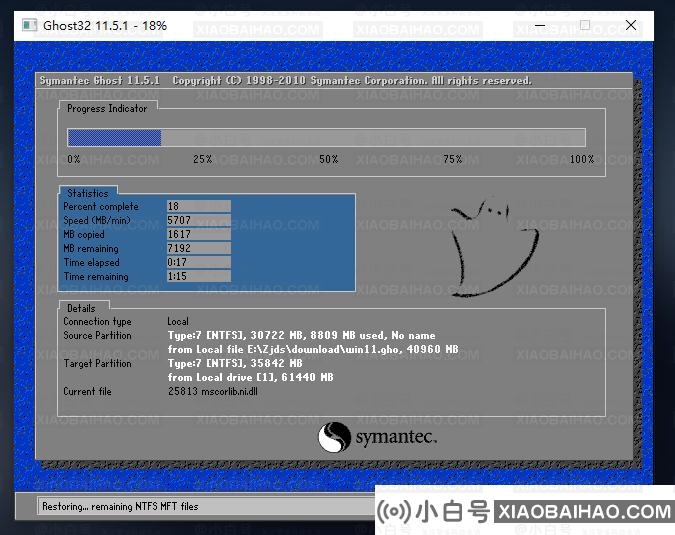This screenshot has height=535, width=675.
Task: Select the Time remaining value 1:15
Action: (x=198, y=276)
